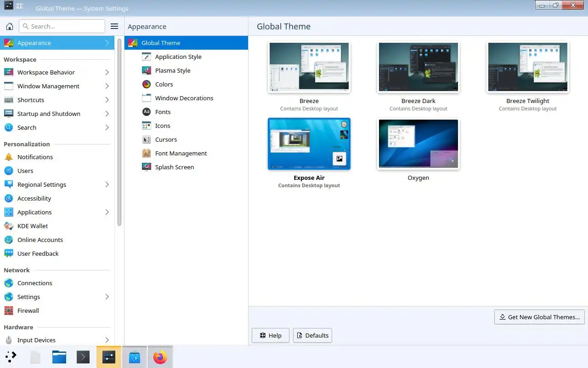Click the Regional Settings icon
The width and height of the screenshot is (588, 368).
click(x=8, y=184)
